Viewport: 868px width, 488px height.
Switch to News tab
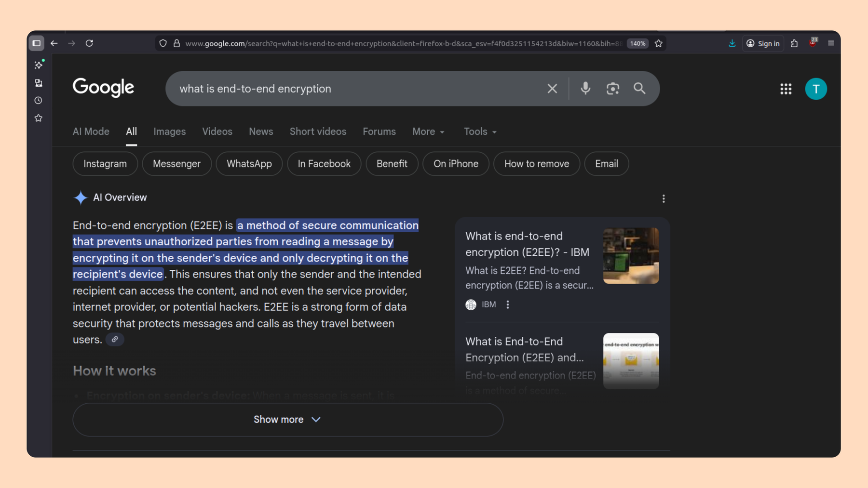tap(261, 132)
